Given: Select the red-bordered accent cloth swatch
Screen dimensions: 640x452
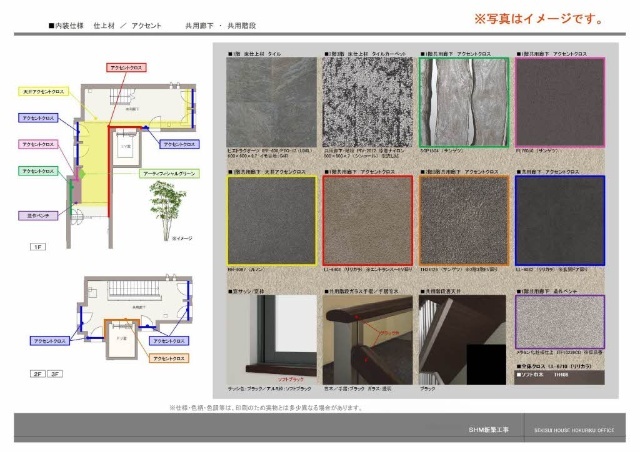Looking at the screenshot, I should click(x=368, y=220).
